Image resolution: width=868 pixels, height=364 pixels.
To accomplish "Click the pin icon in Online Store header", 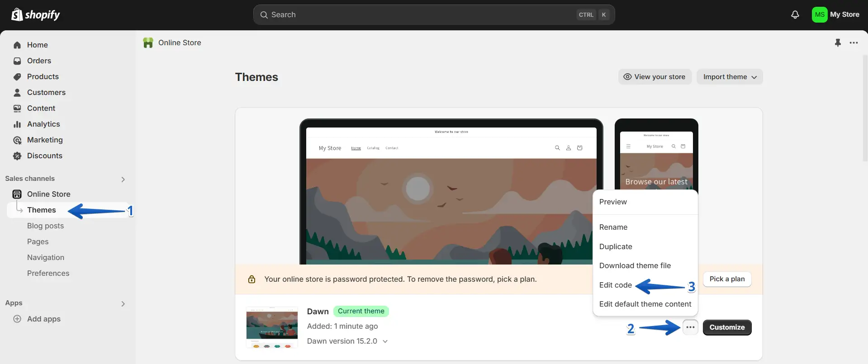I will (x=838, y=43).
